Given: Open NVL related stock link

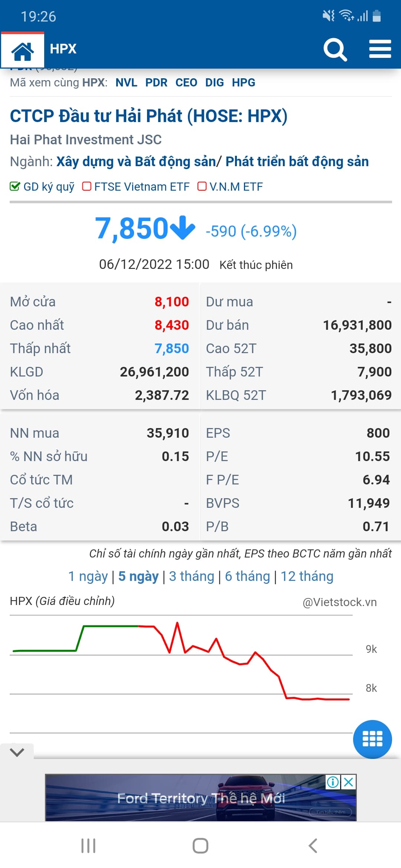Looking at the screenshot, I should 126,82.
